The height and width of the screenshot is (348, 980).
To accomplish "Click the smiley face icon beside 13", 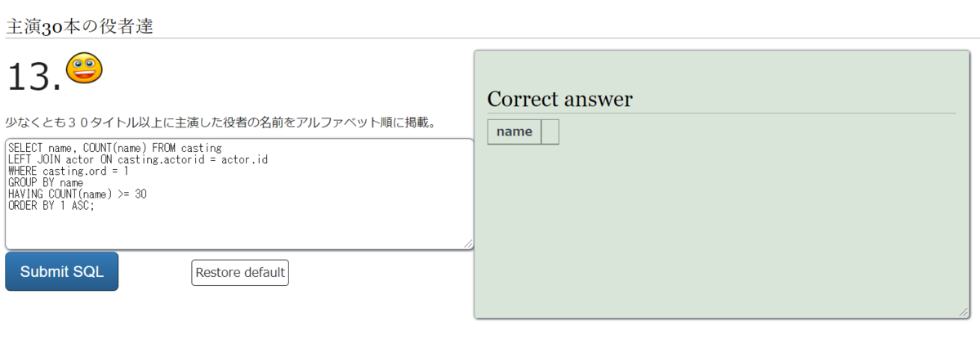I will click(x=84, y=68).
